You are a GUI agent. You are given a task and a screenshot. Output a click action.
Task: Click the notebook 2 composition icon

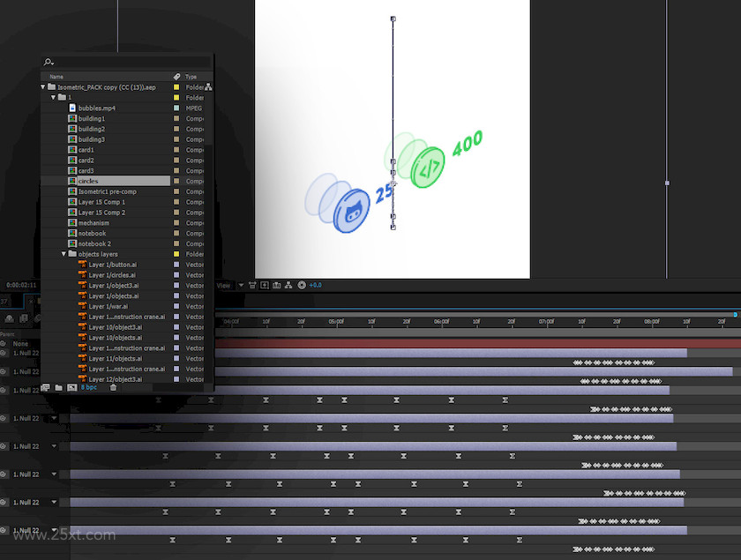coord(72,243)
